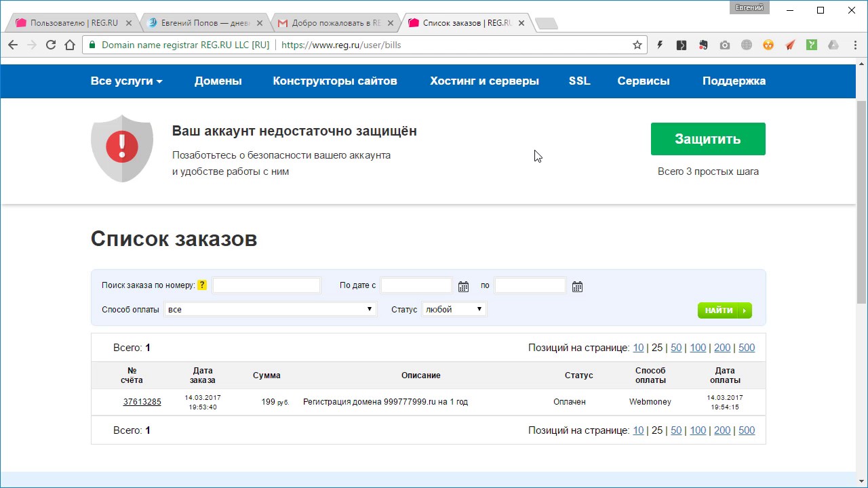This screenshot has width=868, height=488.
Task: Click the red warning shield icon
Action: pos(122,148)
